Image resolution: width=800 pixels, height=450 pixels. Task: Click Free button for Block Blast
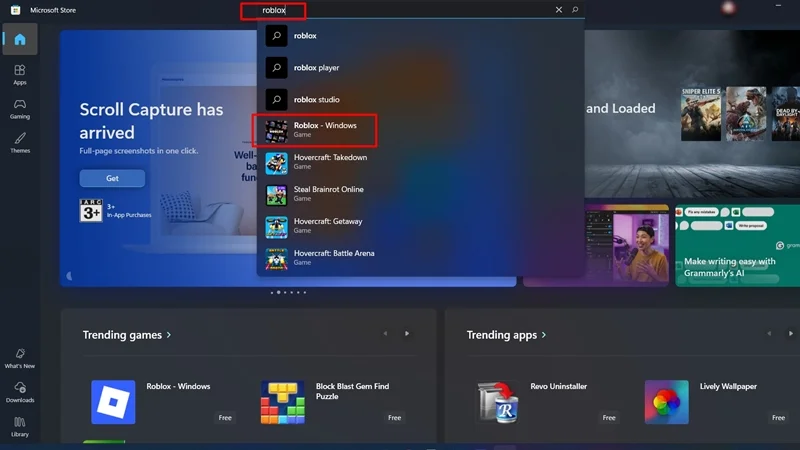click(394, 417)
